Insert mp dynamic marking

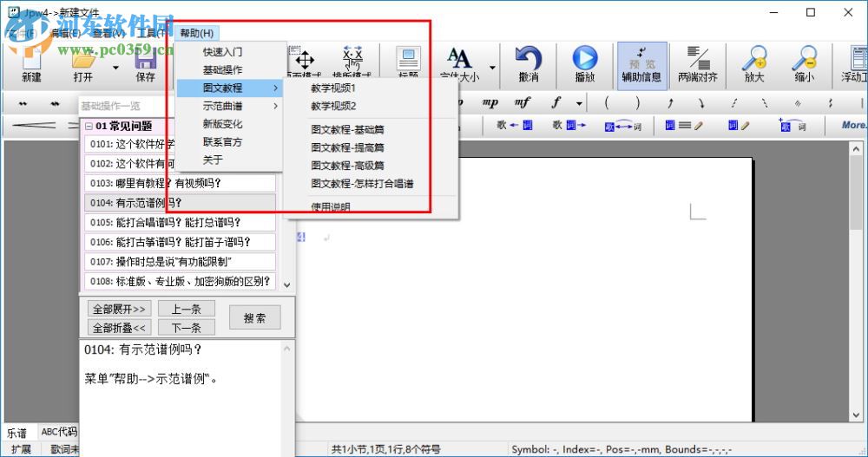(x=490, y=102)
